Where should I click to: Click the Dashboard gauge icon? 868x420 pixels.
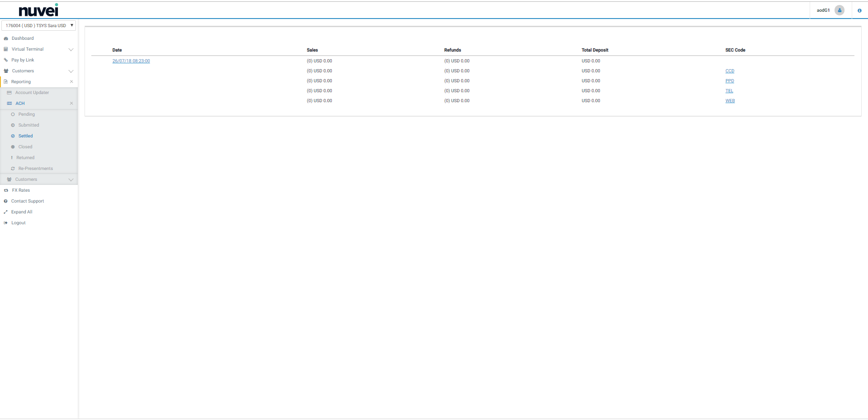tap(6, 38)
